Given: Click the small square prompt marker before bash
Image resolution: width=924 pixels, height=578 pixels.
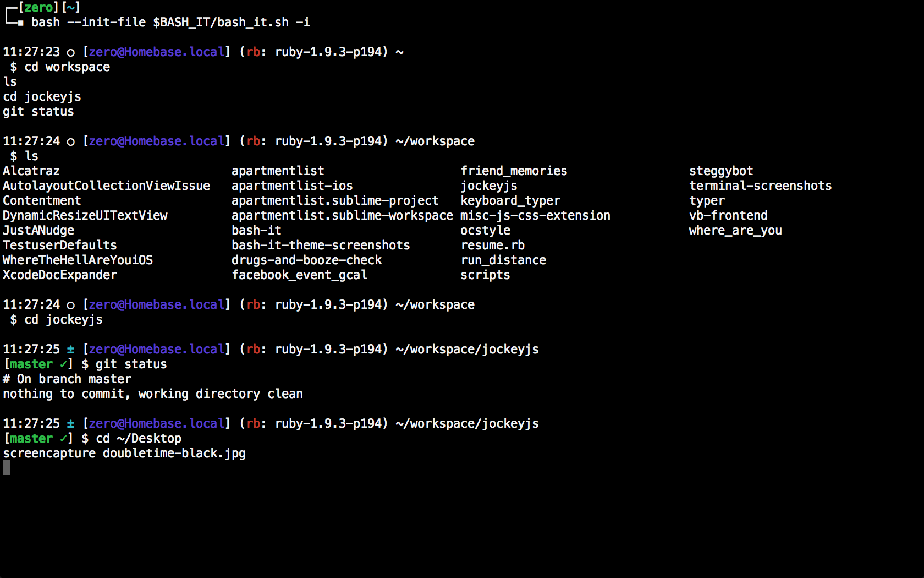Looking at the screenshot, I should tap(20, 23).
